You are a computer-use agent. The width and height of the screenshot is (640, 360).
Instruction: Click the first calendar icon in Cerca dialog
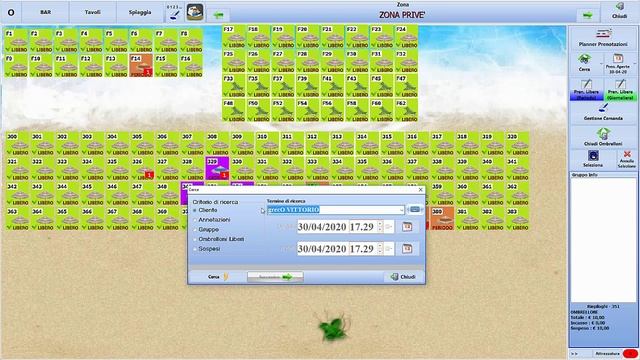[407, 227]
